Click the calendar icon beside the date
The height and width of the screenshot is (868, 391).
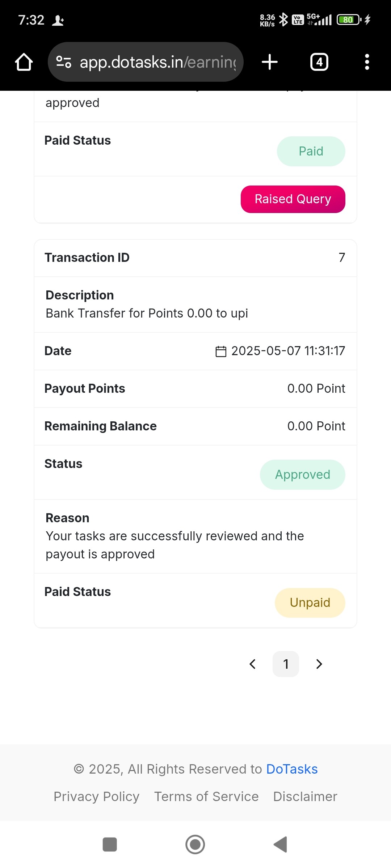[221, 351]
